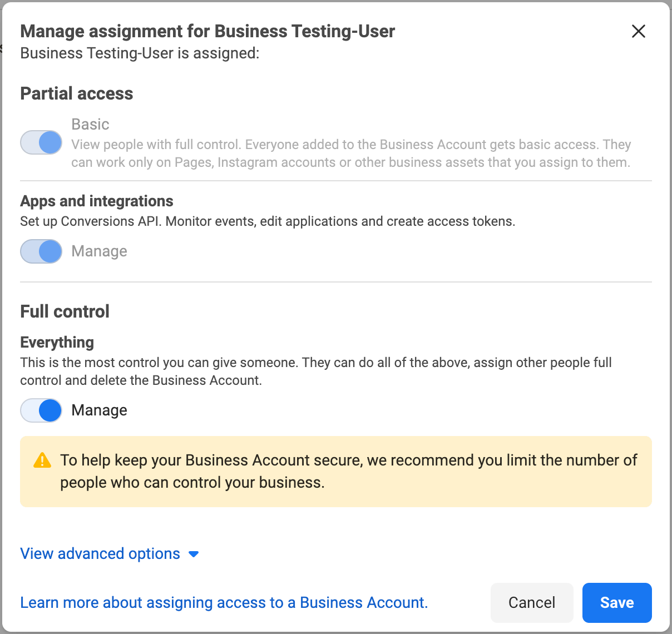Disable the Apps and integrations Manage switch
This screenshot has width=672, height=634.
41,251
